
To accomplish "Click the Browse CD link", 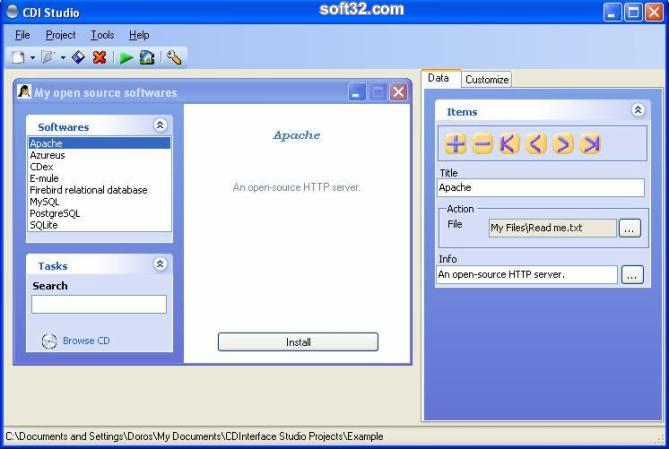I will (x=86, y=341).
